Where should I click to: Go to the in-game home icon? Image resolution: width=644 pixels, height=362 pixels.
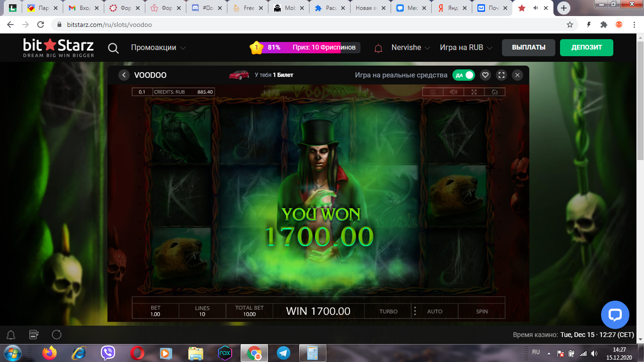pos(495,92)
